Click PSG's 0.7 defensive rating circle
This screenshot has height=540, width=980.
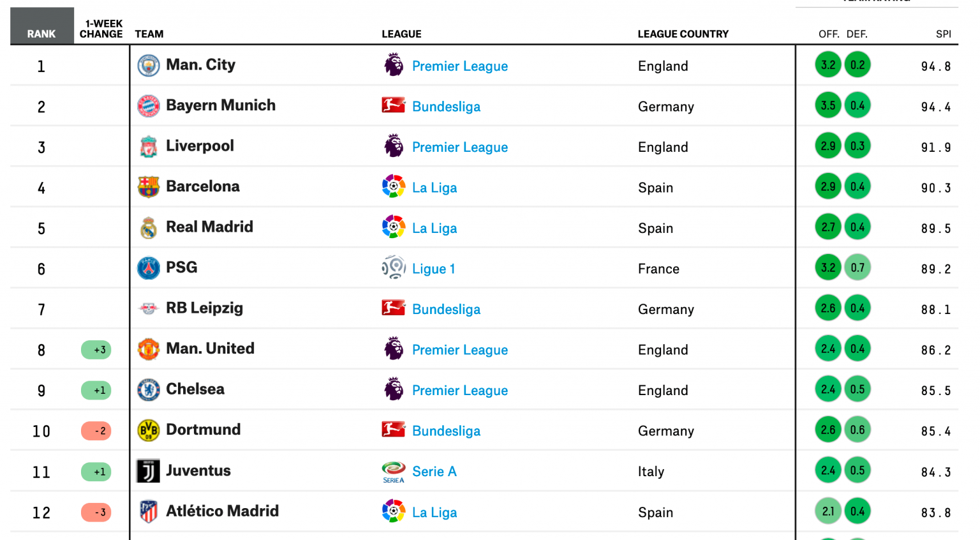[857, 268]
